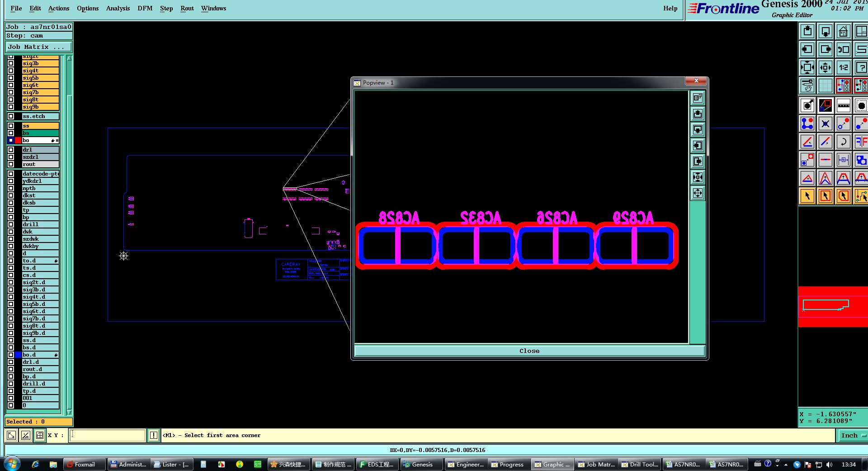
Task: Click the pan down icon in main toolbar
Action: (826, 31)
